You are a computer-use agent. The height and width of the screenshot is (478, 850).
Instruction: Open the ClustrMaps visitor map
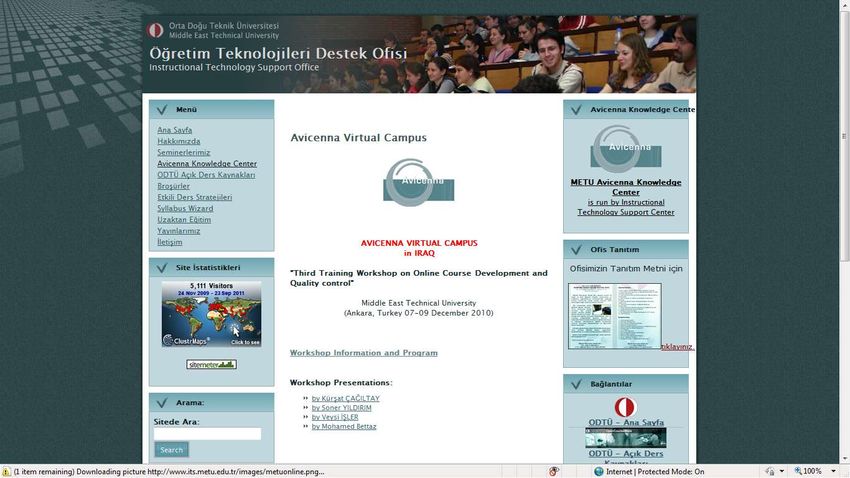tap(211, 314)
